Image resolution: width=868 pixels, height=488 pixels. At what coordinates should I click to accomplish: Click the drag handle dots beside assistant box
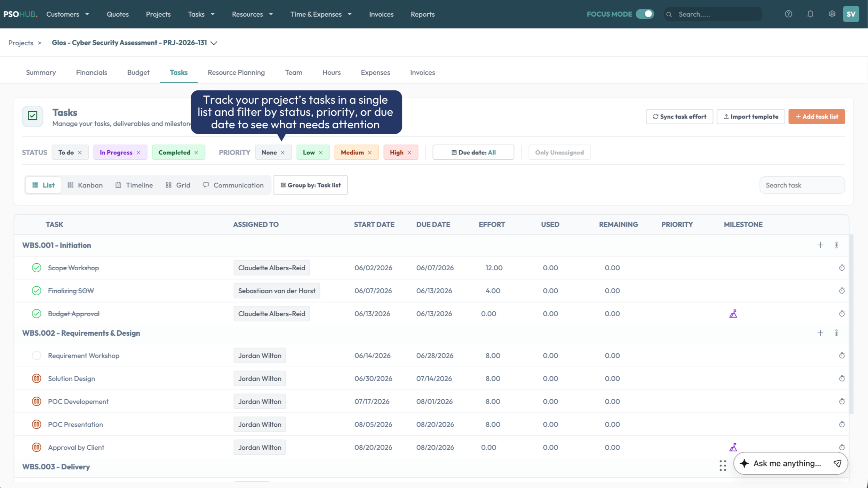point(723,465)
